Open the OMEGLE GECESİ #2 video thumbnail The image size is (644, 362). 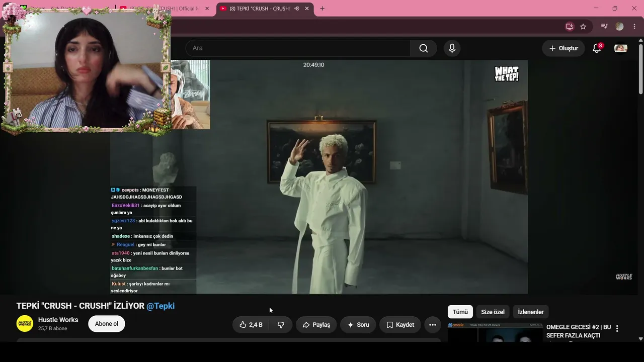point(495,332)
